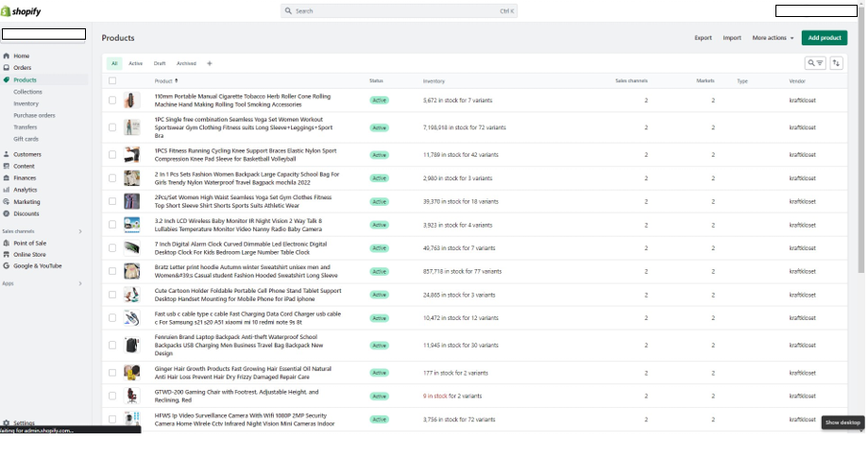This screenshot has width=868, height=474.
Task: Open the More actions dropdown
Action: pyautogui.click(x=773, y=38)
